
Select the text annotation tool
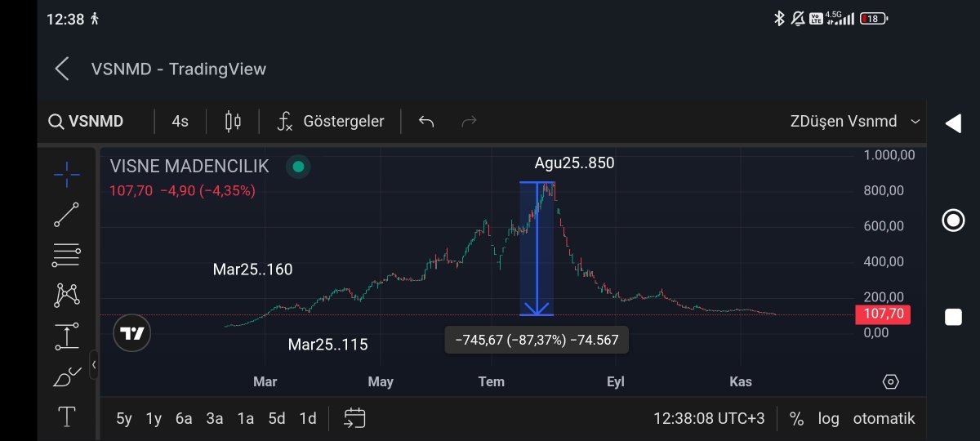coord(66,417)
